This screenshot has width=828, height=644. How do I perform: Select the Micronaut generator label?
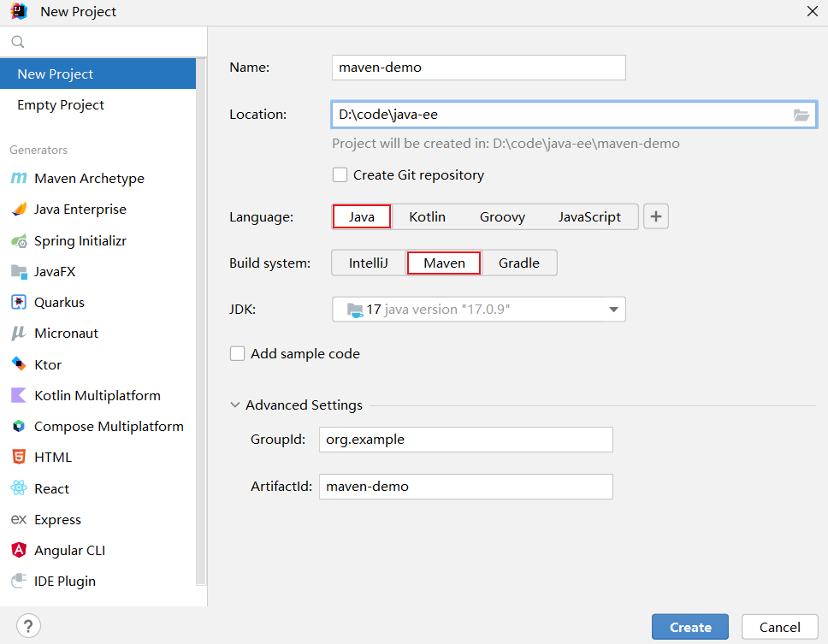pyautogui.click(x=66, y=334)
